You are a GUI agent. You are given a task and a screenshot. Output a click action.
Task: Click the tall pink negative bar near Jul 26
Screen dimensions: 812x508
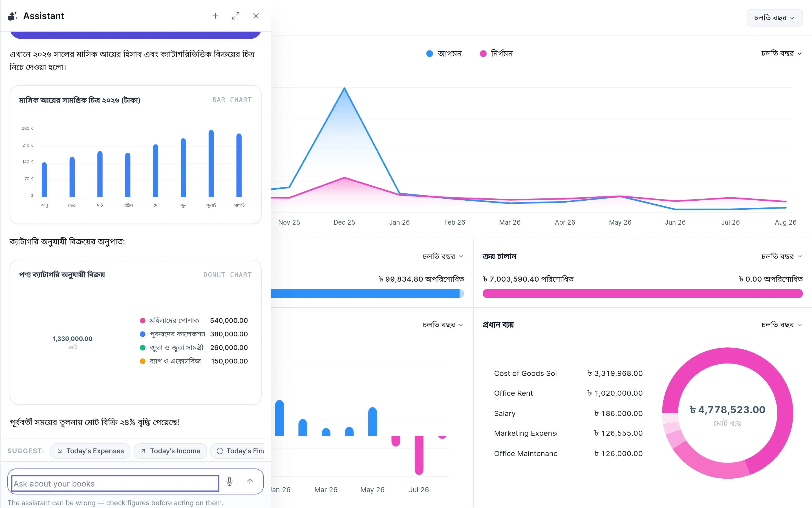(x=419, y=455)
